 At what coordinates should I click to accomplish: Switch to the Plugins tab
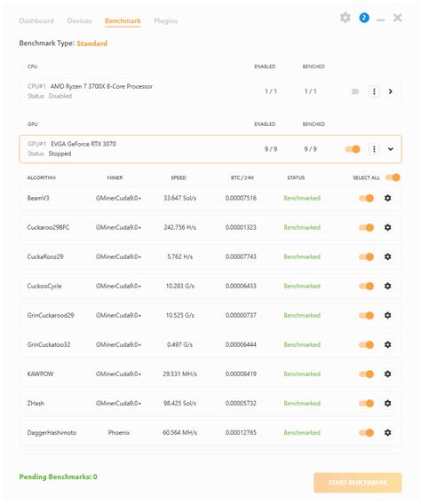165,21
